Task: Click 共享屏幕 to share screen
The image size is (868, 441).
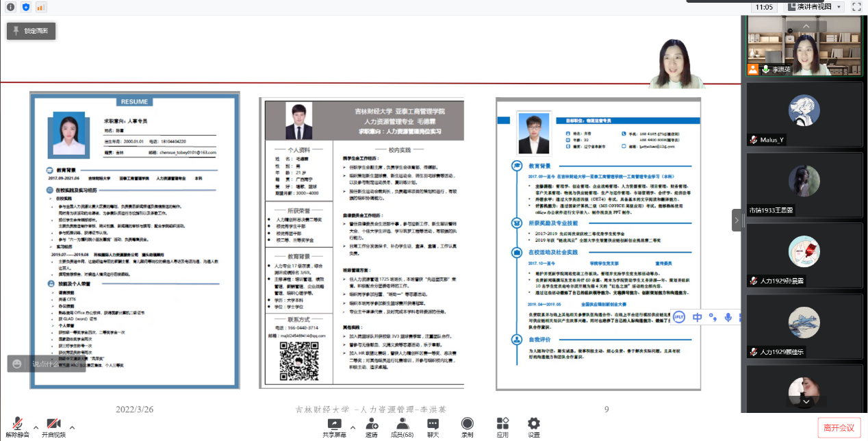Action: pos(334,428)
